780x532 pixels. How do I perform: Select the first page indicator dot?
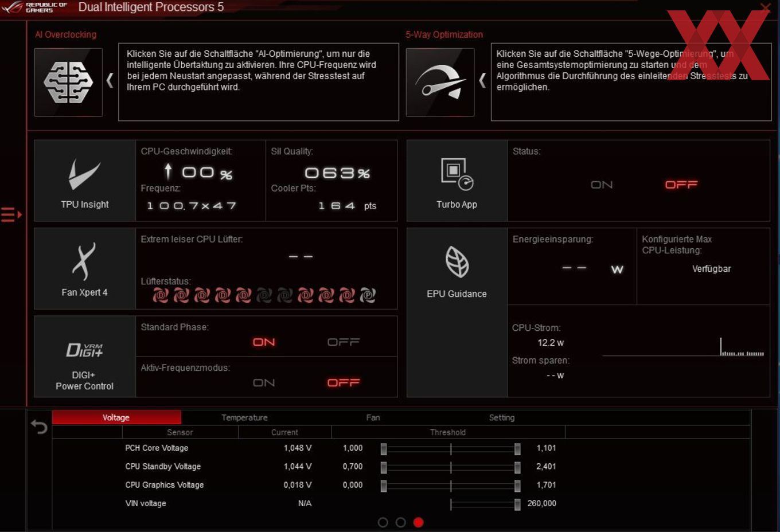[x=383, y=522]
